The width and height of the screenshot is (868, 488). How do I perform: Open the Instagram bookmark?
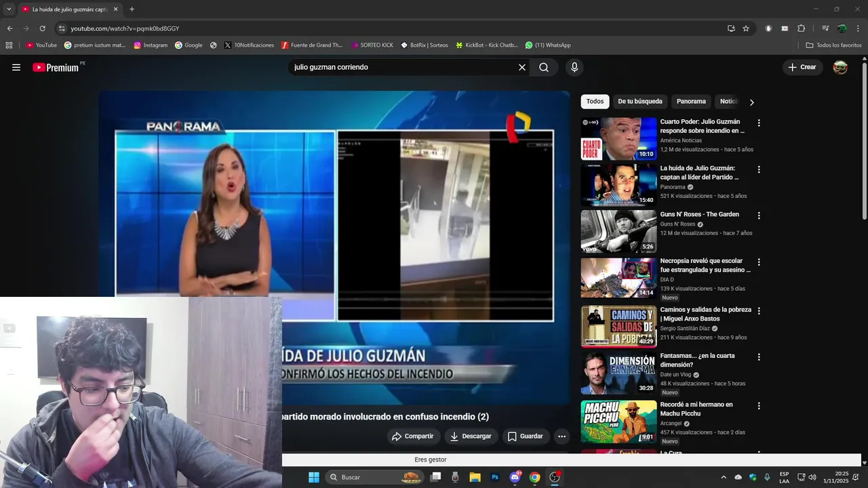[151, 45]
